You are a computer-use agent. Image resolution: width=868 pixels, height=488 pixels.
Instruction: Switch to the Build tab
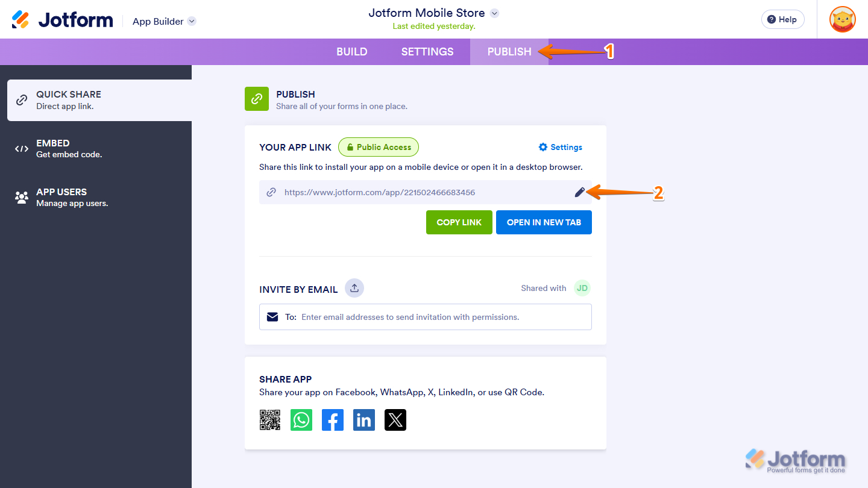click(352, 52)
